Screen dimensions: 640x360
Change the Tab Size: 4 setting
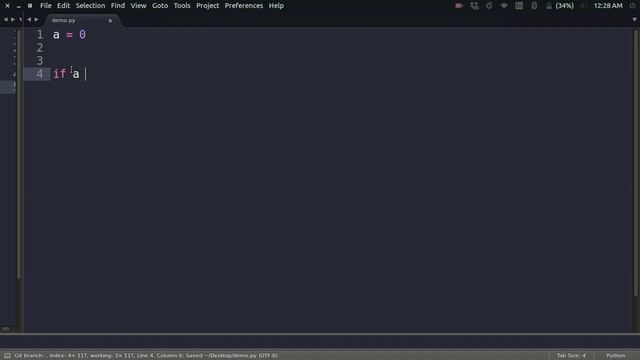pyautogui.click(x=571, y=356)
